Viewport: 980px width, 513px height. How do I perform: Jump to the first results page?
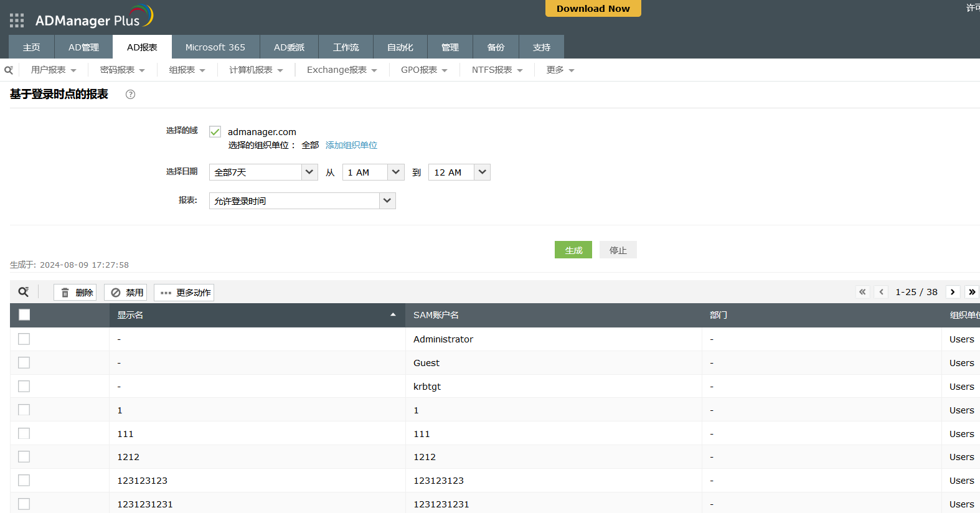tap(862, 292)
